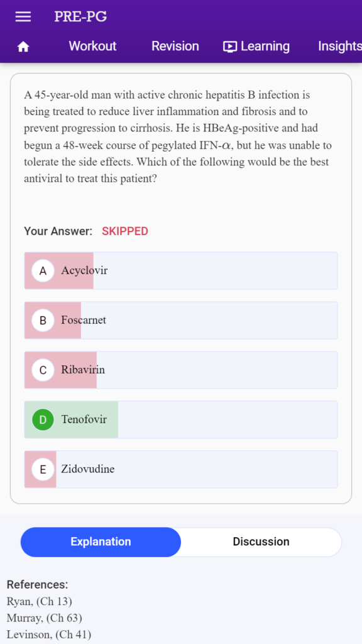Click the Ryan, (Ch 13) reference
The width and height of the screenshot is (362, 644).
coord(40,602)
